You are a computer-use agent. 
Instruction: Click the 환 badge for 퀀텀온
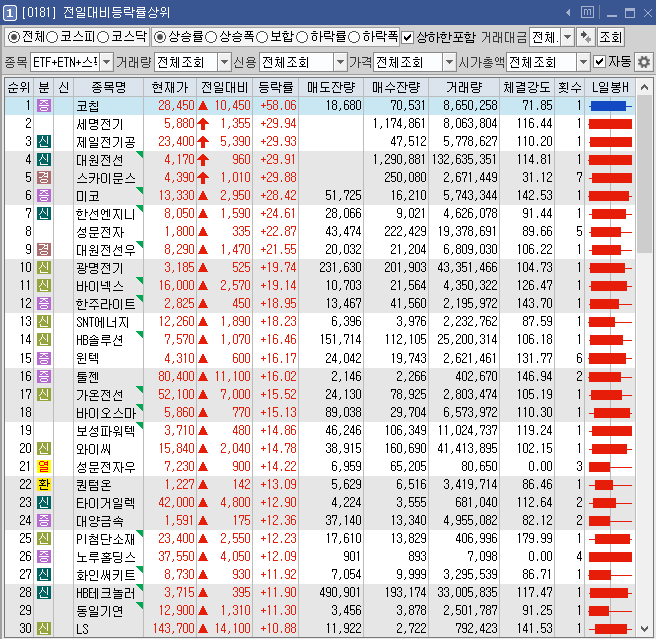[44, 484]
